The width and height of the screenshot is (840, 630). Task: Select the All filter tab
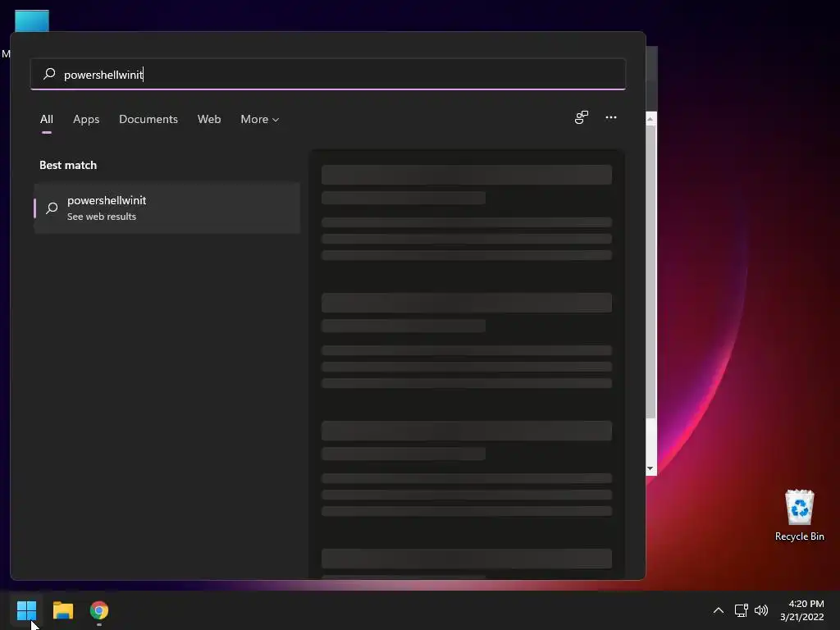[x=47, y=120]
